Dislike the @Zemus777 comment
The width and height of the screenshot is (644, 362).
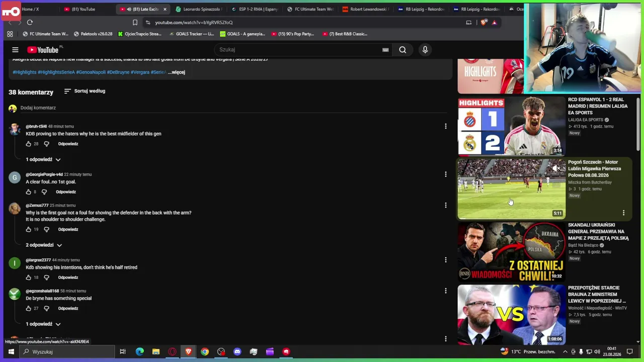point(46,229)
